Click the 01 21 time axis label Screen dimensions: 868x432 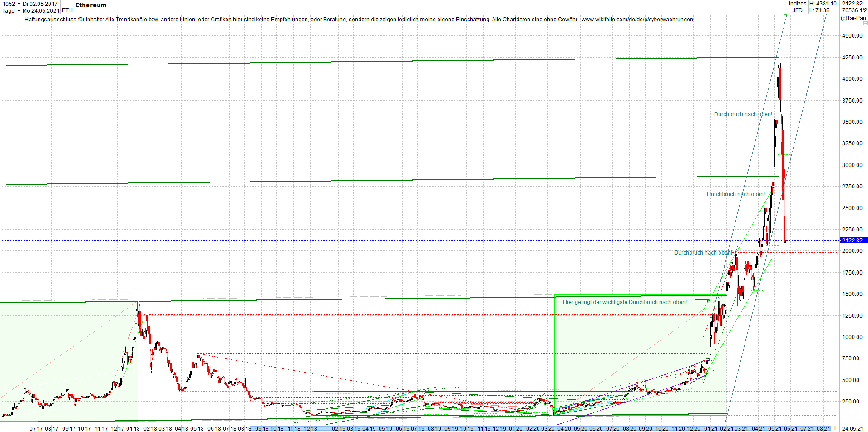[710, 428]
